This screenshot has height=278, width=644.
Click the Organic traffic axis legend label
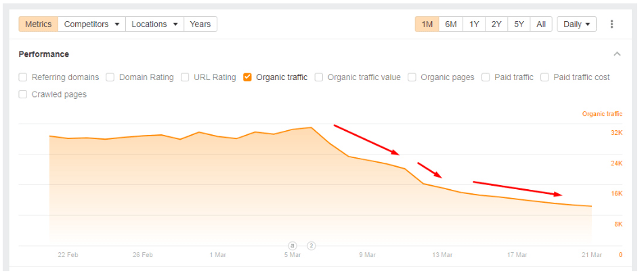coord(602,114)
